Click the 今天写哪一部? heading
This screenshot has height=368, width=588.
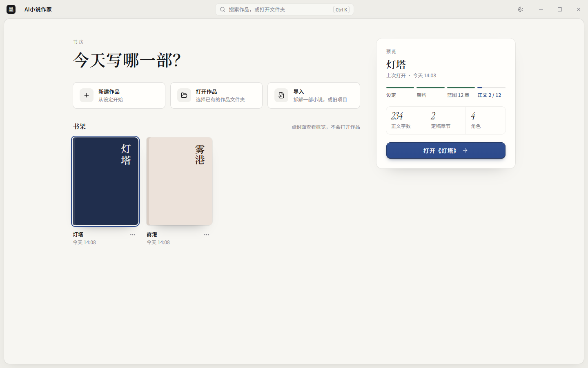(x=127, y=61)
